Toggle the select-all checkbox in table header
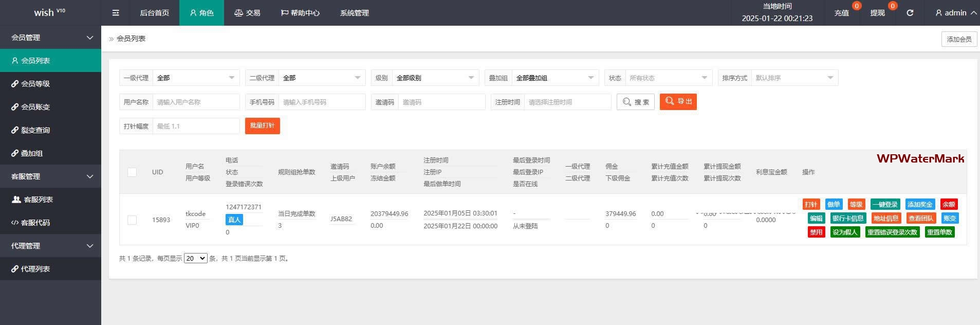The image size is (980, 325). (x=132, y=172)
